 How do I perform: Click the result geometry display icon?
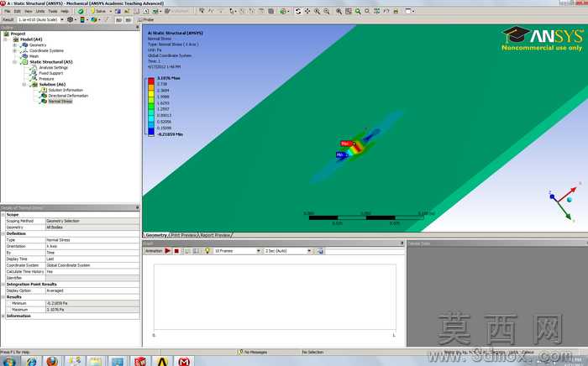[70, 19]
